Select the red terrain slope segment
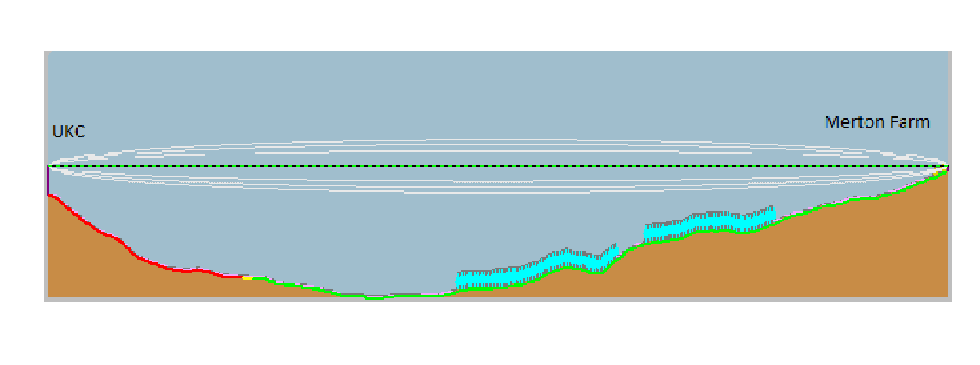Image resolution: width=980 pixels, height=365 pixels. point(122,242)
